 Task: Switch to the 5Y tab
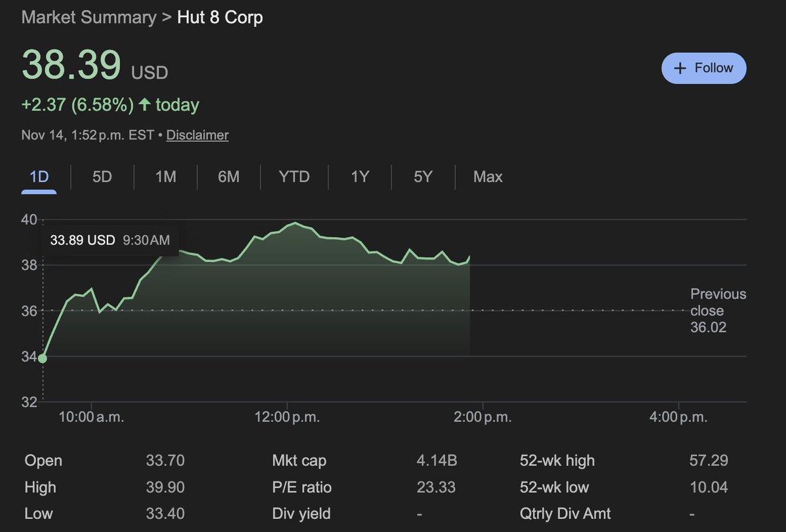coord(423,177)
